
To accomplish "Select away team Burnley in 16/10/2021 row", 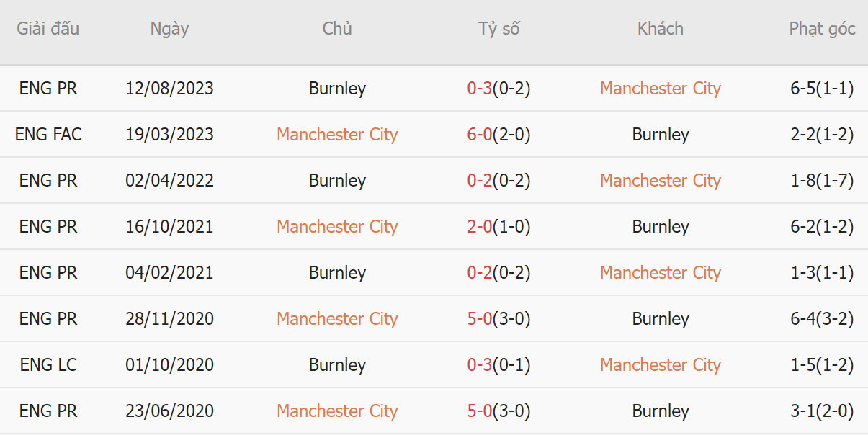I will pyautogui.click(x=660, y=227).
